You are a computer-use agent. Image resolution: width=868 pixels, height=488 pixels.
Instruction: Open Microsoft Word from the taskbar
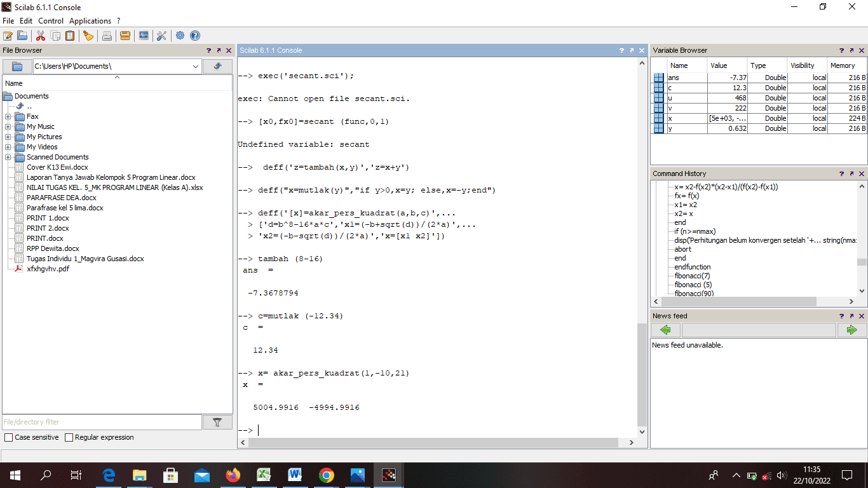tap(295, 475)
